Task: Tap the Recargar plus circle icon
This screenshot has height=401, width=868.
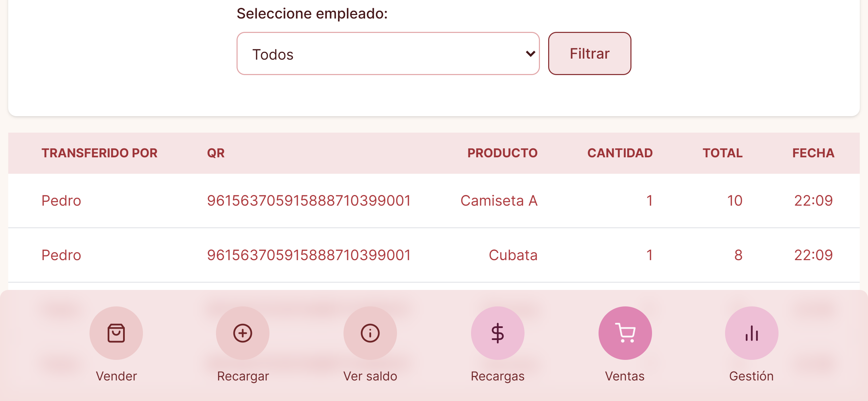Action: point(243,333)
